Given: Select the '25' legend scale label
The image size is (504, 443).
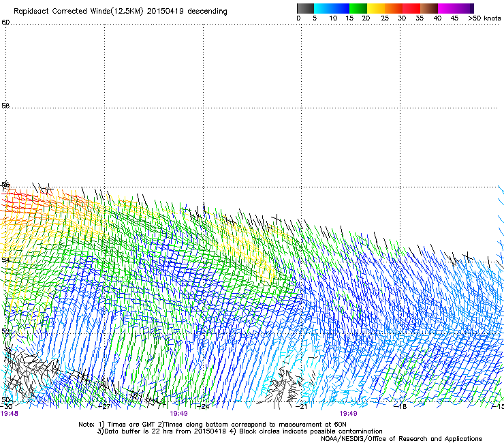Looking at the screenshot, I should [385, 18].
